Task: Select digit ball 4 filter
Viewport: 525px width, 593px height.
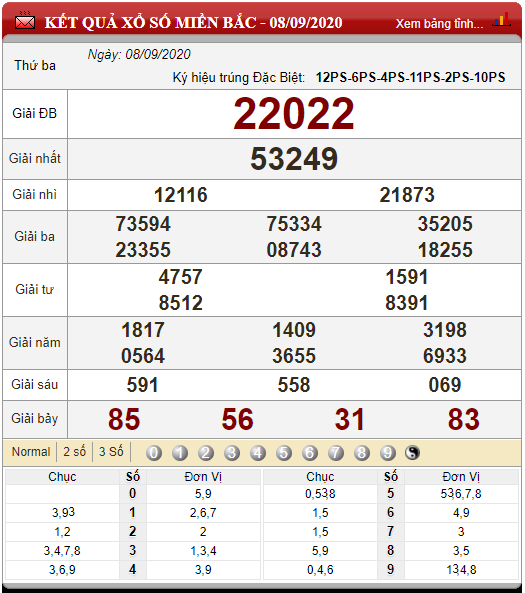Action: 258,453
